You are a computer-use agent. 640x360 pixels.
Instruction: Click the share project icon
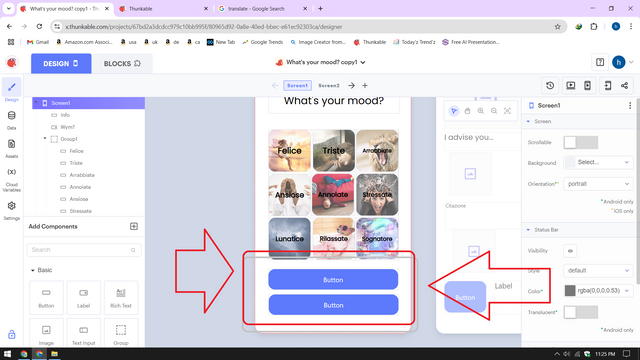[624, 86]
